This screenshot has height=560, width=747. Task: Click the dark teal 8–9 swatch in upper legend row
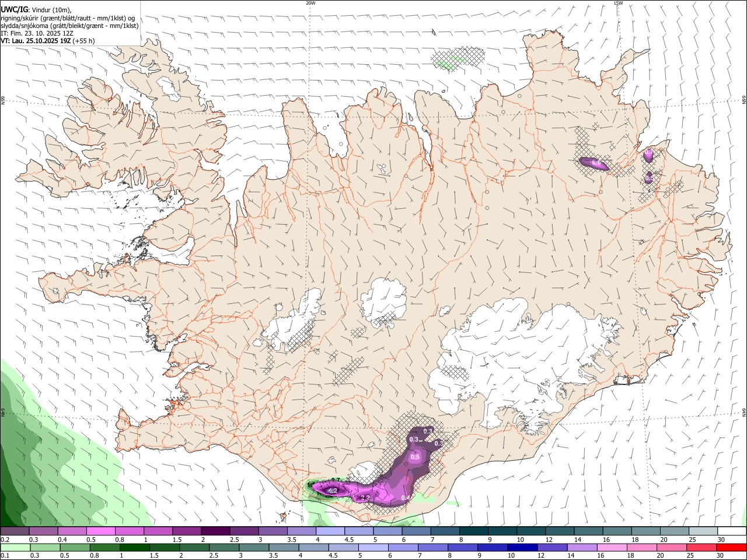click(x=473, y=531)
